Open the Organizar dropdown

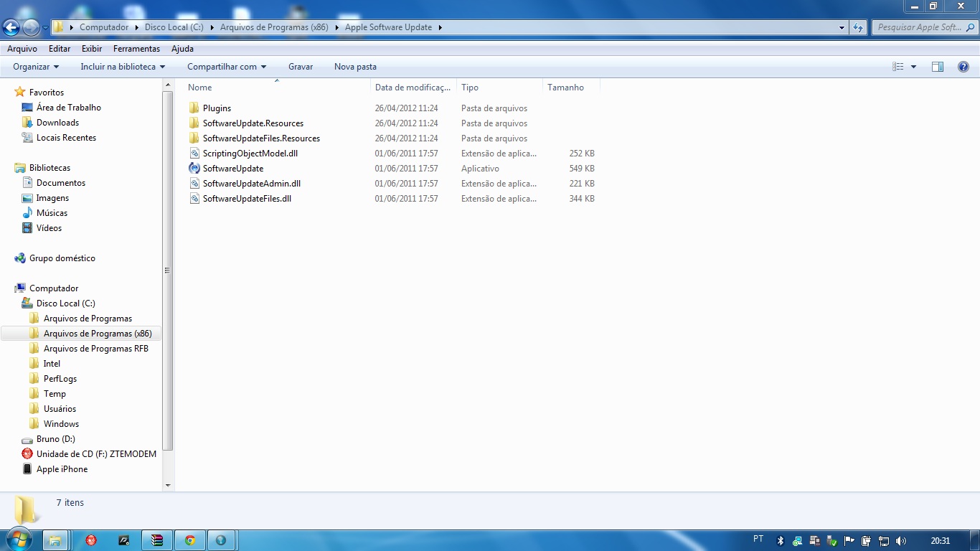click(x=36, y=67)
